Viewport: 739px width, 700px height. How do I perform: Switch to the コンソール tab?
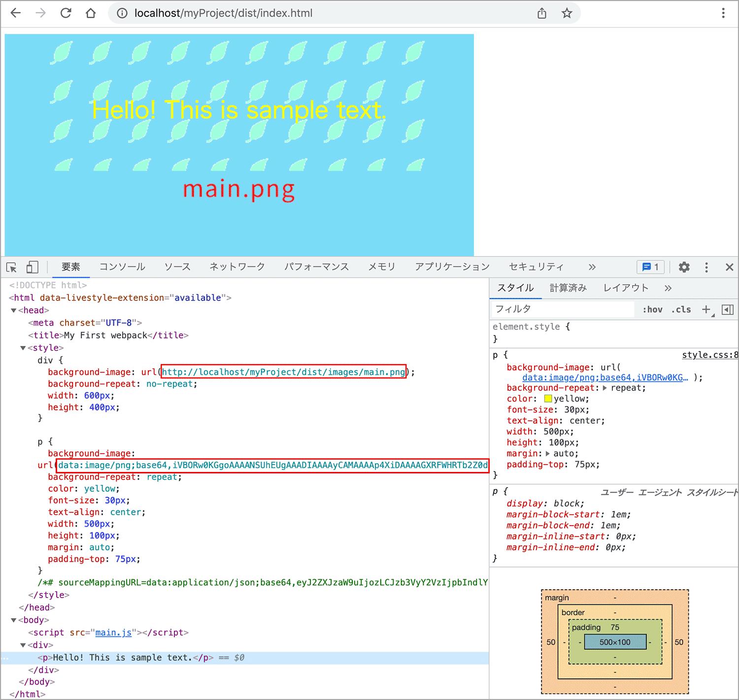tap(122, 267)
